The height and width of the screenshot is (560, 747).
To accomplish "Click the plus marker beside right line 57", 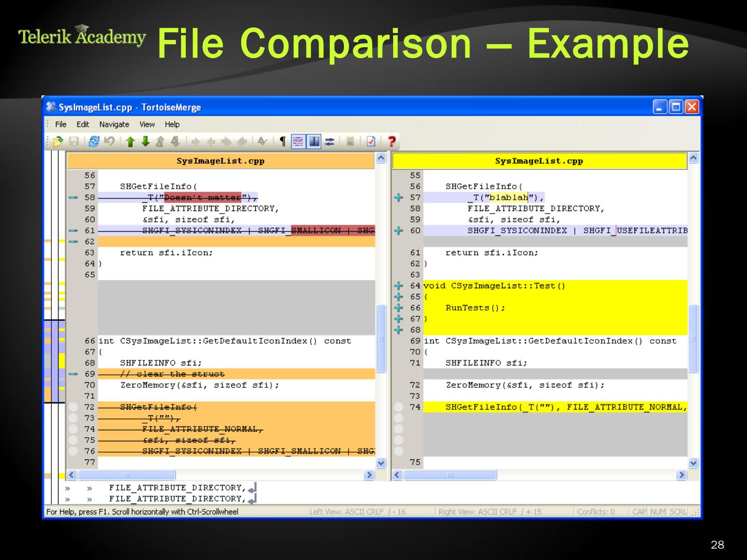I will [x=398, y=198].
